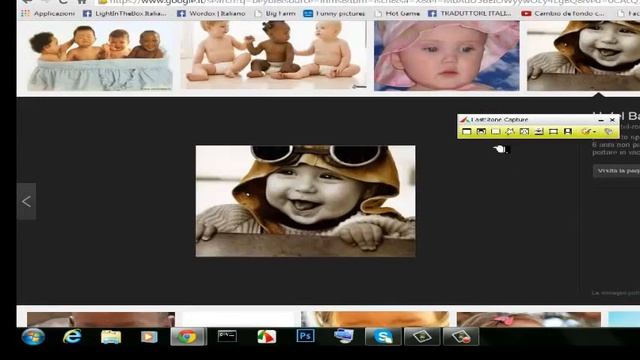Open the computer monitors icon right of Photoshop
640x360 pixels.
coord(344,336)
